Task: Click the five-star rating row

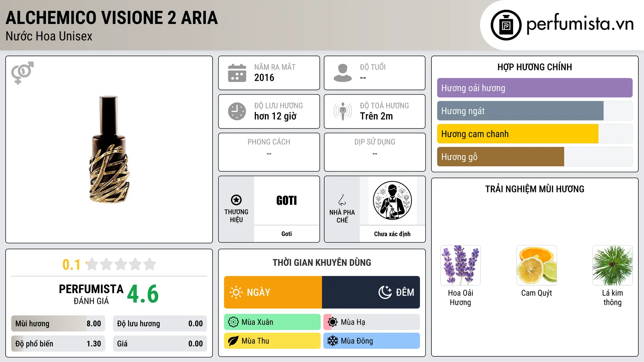Action: 121,264
